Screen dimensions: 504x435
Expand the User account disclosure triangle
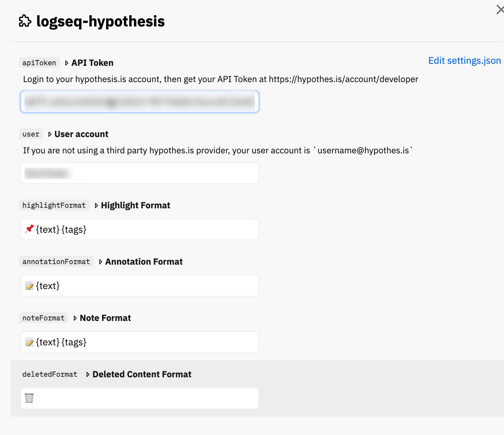tap(50, 134)
